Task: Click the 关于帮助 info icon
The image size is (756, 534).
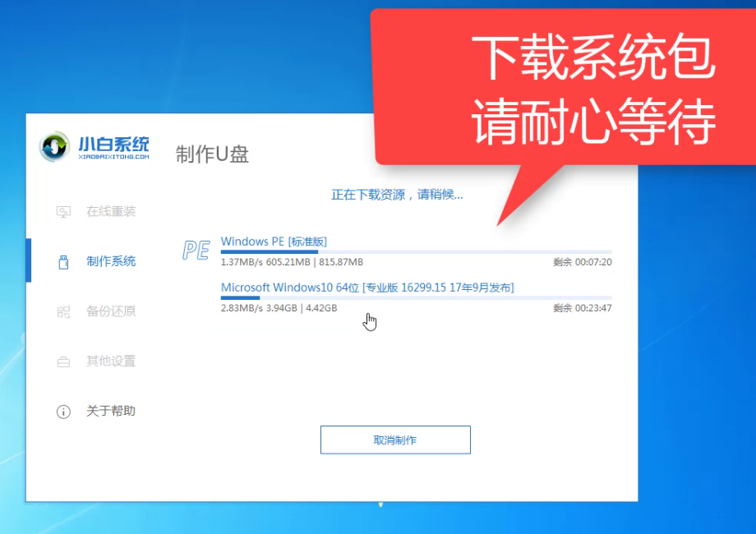Action: (x=64, y=412)
